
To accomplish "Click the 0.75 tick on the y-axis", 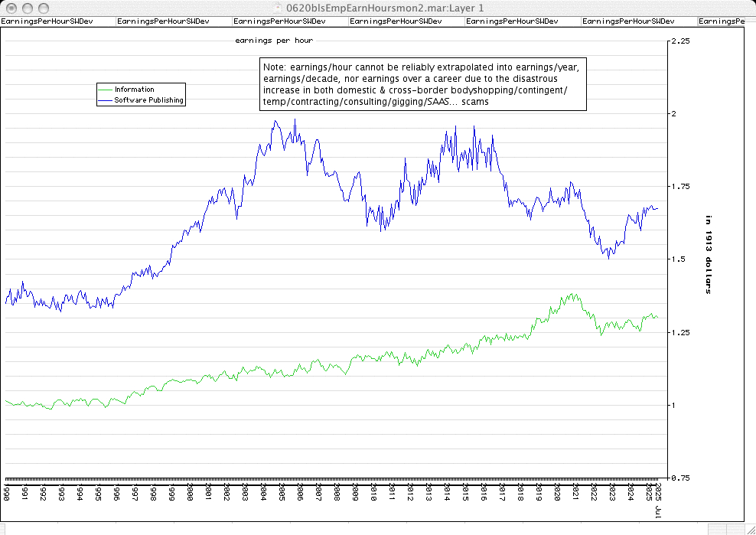I will [x=680, y=478].
